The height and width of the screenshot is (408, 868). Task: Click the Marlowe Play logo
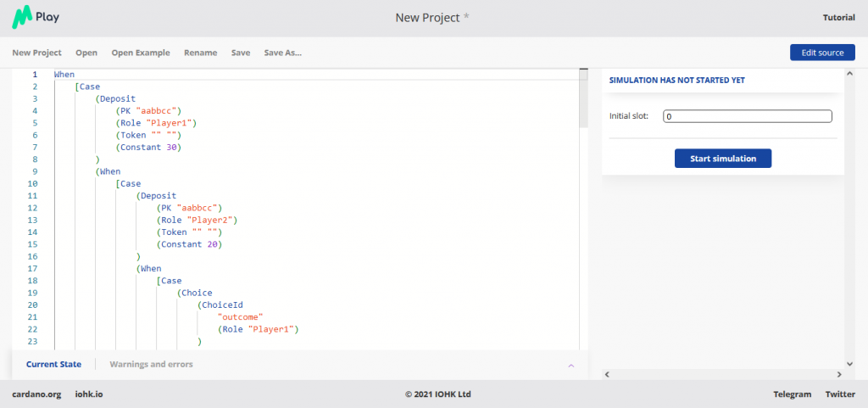click(36, 17)
